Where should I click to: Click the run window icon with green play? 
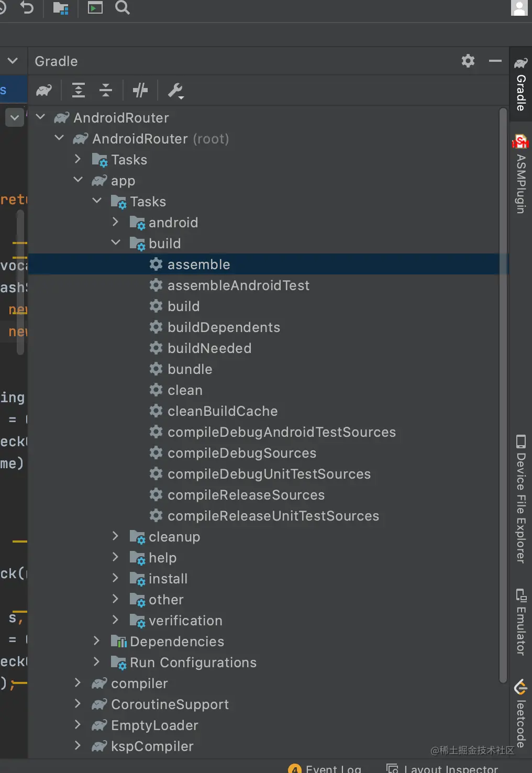pyautogui.click(x=94, y=8)
